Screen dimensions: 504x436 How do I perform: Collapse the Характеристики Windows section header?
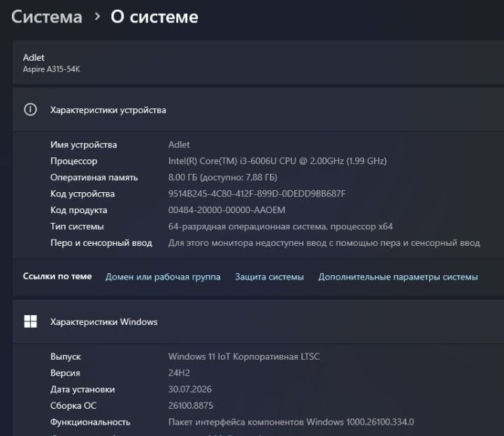(x=258, y=321)
